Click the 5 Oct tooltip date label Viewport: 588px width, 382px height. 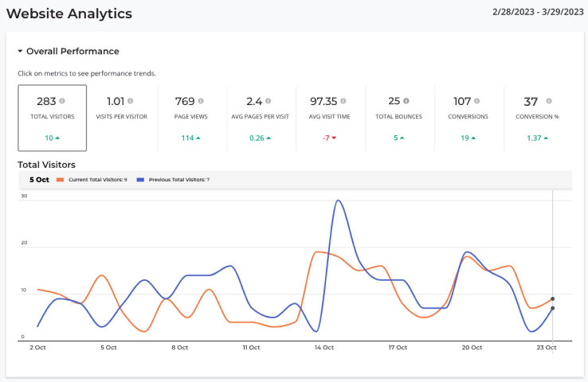click(39, 180)
